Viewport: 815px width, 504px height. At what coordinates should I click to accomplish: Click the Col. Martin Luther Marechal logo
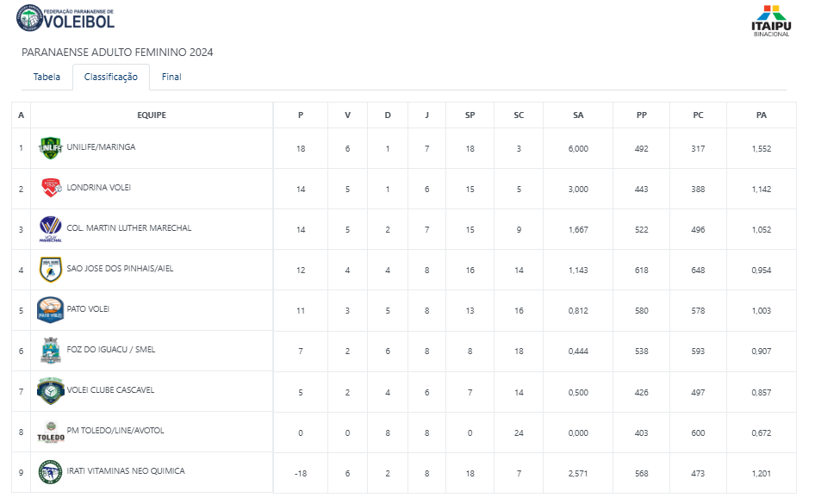click(50, 229)
